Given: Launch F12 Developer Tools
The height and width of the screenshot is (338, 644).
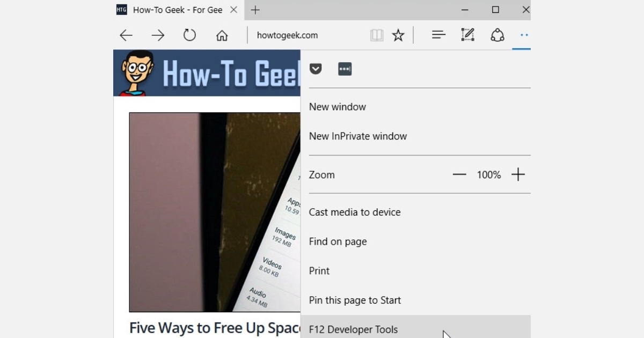Looking at the screenshot, I should [x=353, y=329].
